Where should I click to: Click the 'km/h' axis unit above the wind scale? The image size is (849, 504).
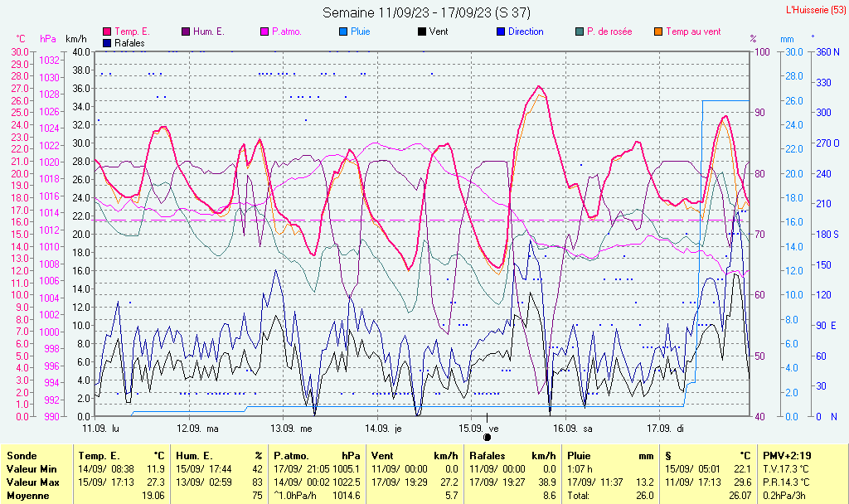(x=76, y=39)
